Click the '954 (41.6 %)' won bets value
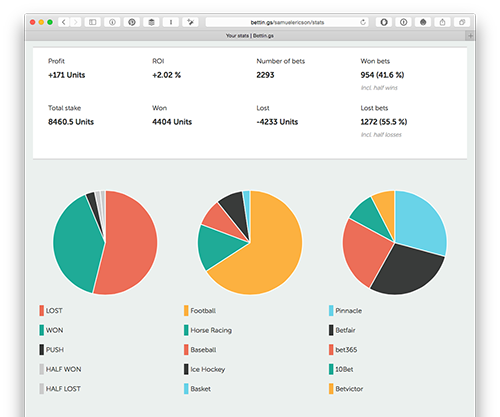This screenshot has width=500, height=417. [382, 75]
